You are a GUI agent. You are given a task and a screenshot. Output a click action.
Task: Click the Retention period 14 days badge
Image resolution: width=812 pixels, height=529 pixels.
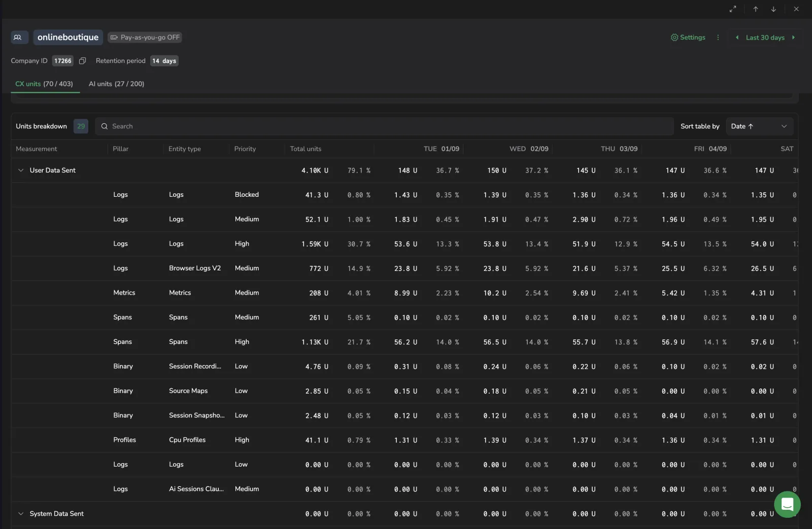coord(164,61)
